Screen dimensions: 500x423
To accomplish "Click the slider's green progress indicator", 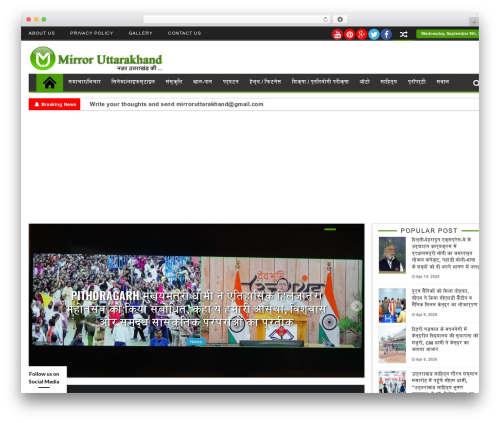I will [x=330, y=229].
